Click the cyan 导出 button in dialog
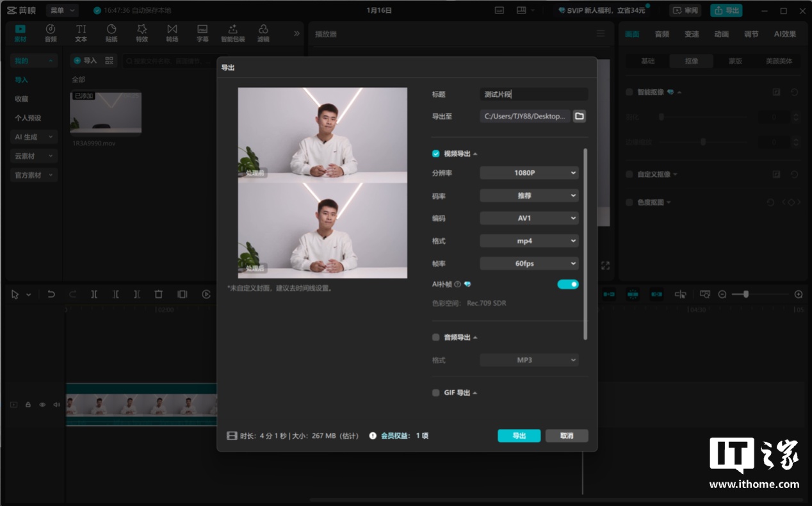 [519, 436]
